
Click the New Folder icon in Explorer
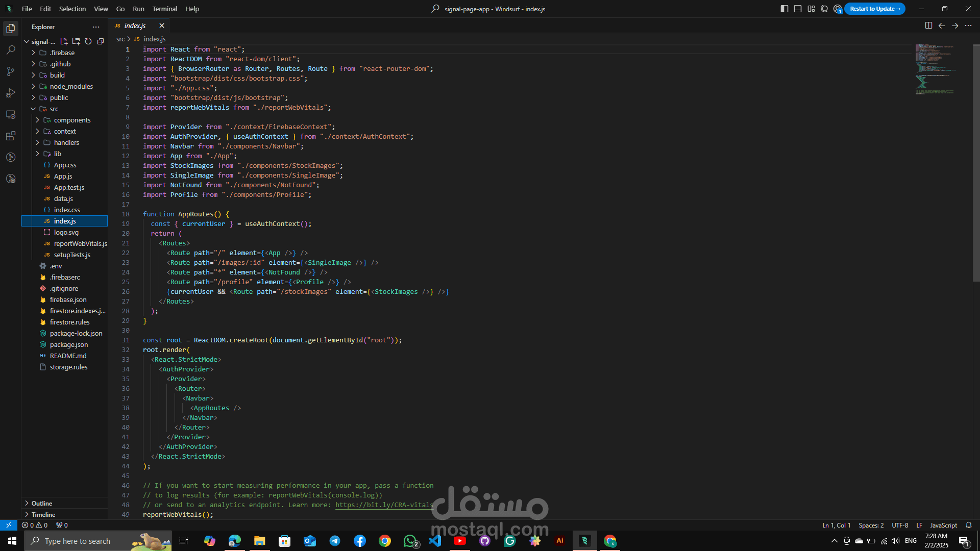[x=76, y=41]
